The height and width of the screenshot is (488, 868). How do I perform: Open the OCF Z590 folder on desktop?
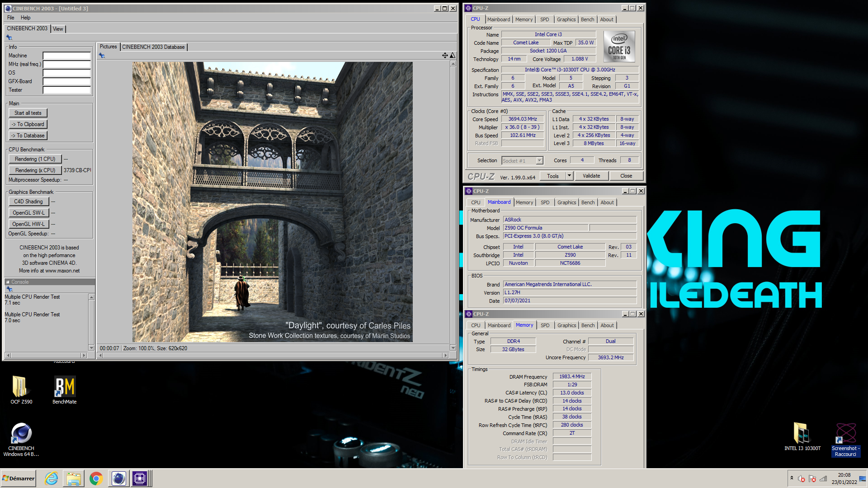click(21, 389)
